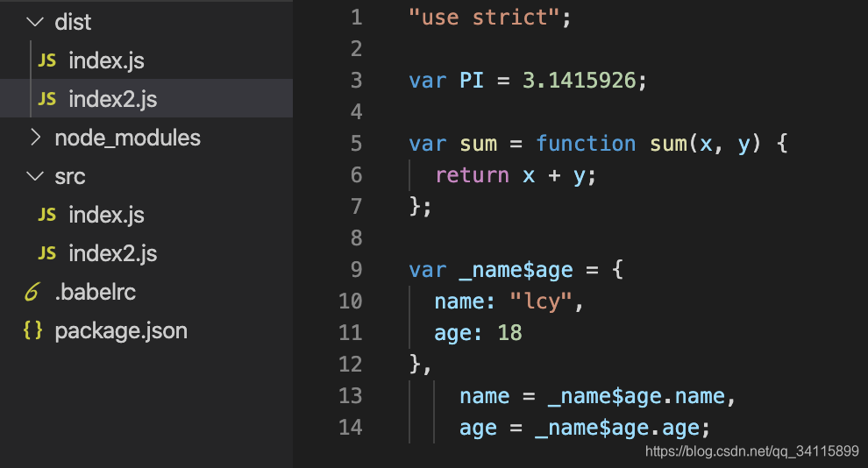The height and width of the screenshot is (468, 868).
Task: Expand the node_modules folder chevron
Action: click(x=35, y=138)
